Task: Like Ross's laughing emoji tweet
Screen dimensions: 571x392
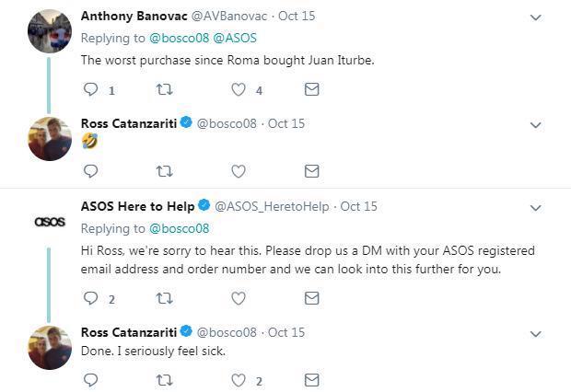Action: (238, 171)
